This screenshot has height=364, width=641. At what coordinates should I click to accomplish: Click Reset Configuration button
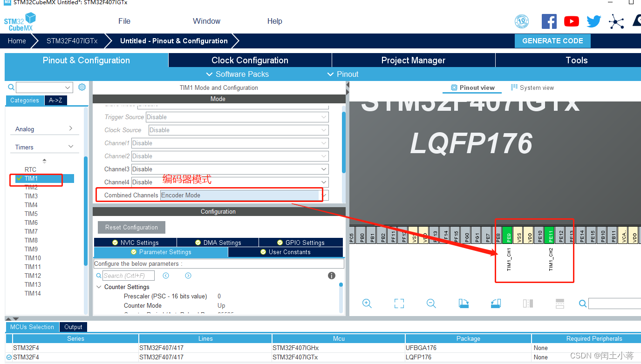131,227
